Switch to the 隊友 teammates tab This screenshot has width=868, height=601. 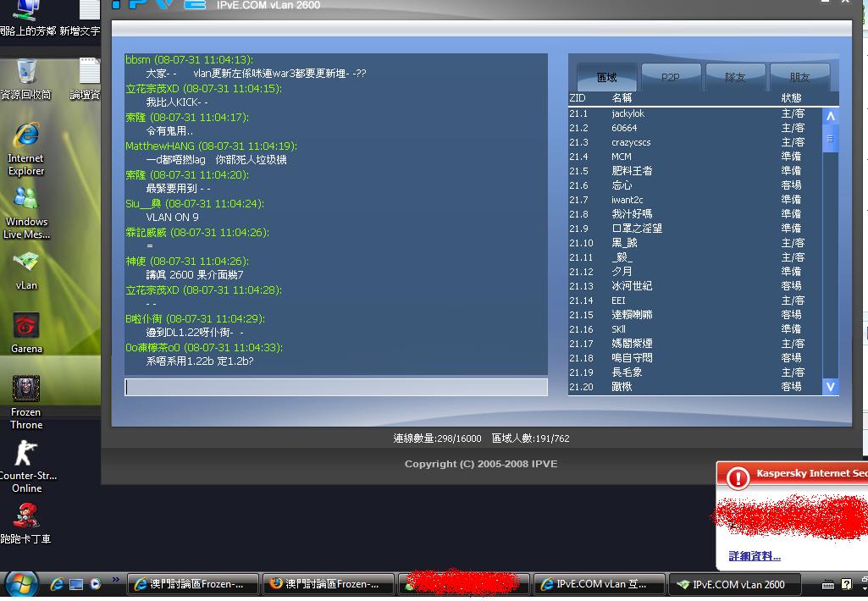point(734,75)
